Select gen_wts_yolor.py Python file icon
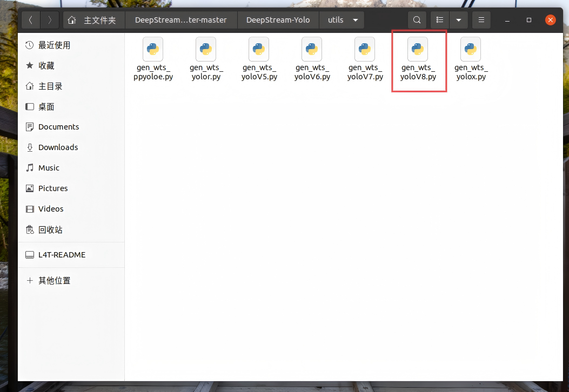The image size is (569, 392). 206,49
